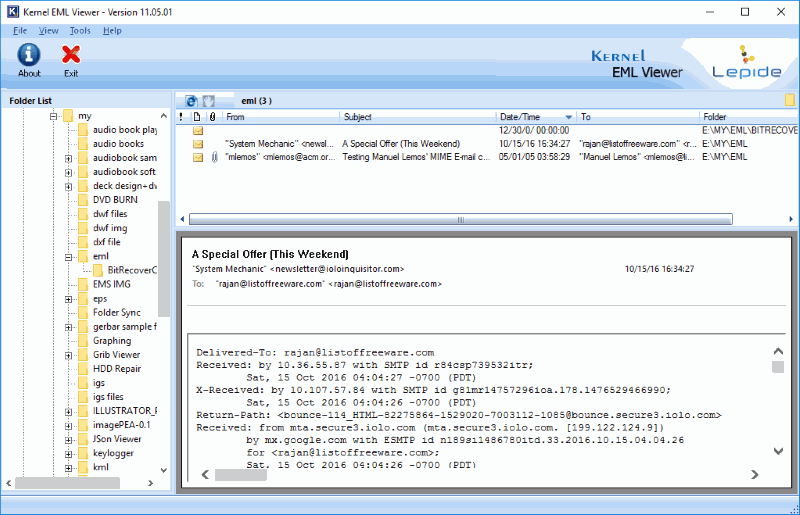Viewport: 800px width, 515px height.
Task: Select the 'DVD BURN' folder
Action: pyautogui.click(x=115, y=200)
